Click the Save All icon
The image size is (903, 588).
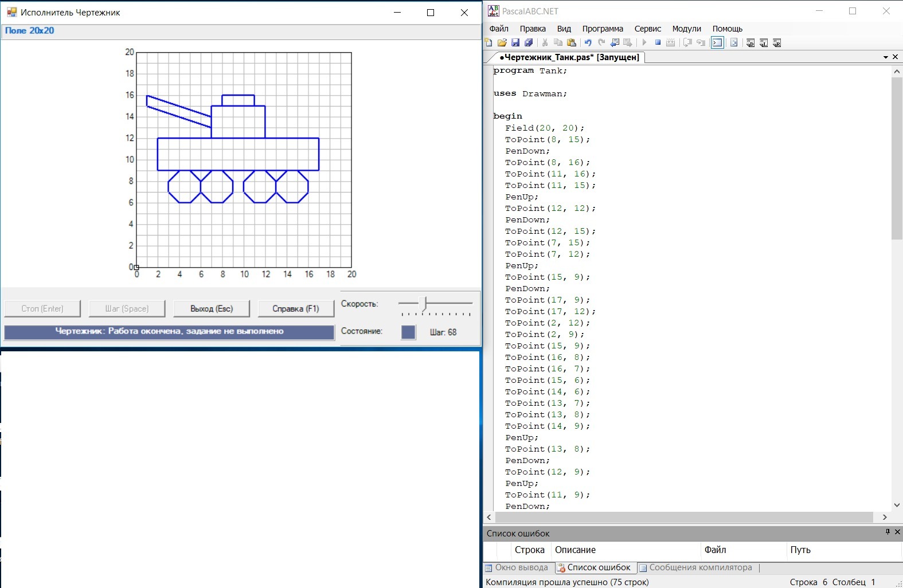pyautogui.click(x=529, y=42)
